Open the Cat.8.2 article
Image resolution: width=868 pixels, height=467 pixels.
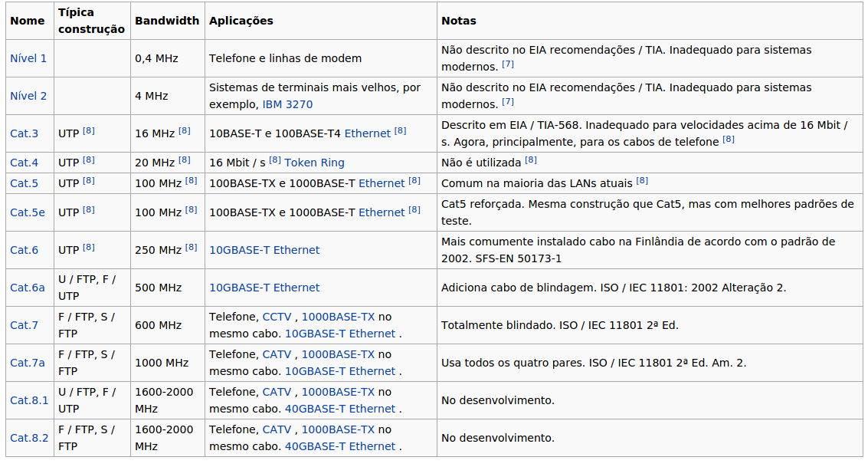click(29, 437)
